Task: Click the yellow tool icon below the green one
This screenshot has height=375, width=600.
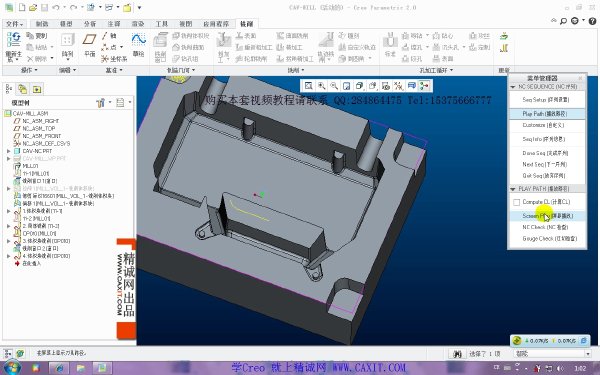Action: [x=504, y=48]
